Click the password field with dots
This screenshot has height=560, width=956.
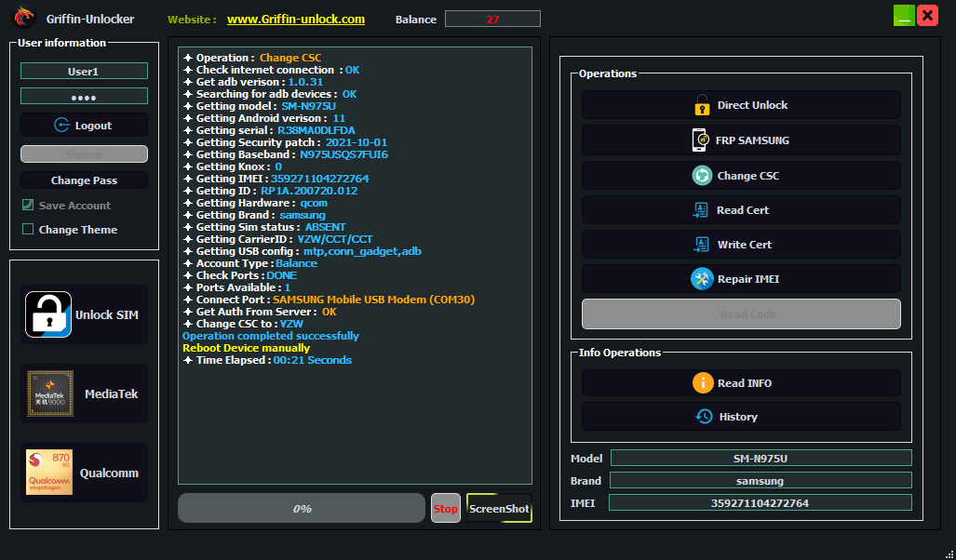pos(84,96)
